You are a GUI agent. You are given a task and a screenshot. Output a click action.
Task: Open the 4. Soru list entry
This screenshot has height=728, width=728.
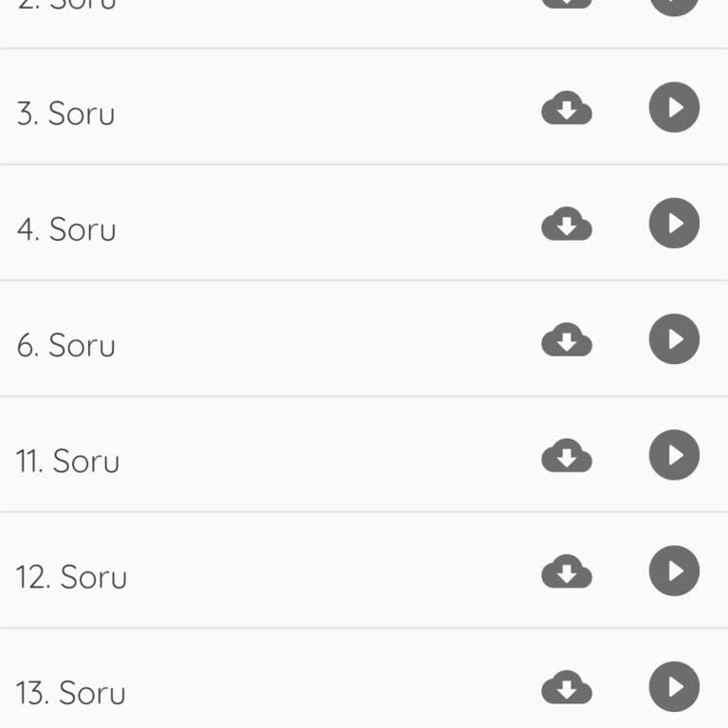coord(66,229)
